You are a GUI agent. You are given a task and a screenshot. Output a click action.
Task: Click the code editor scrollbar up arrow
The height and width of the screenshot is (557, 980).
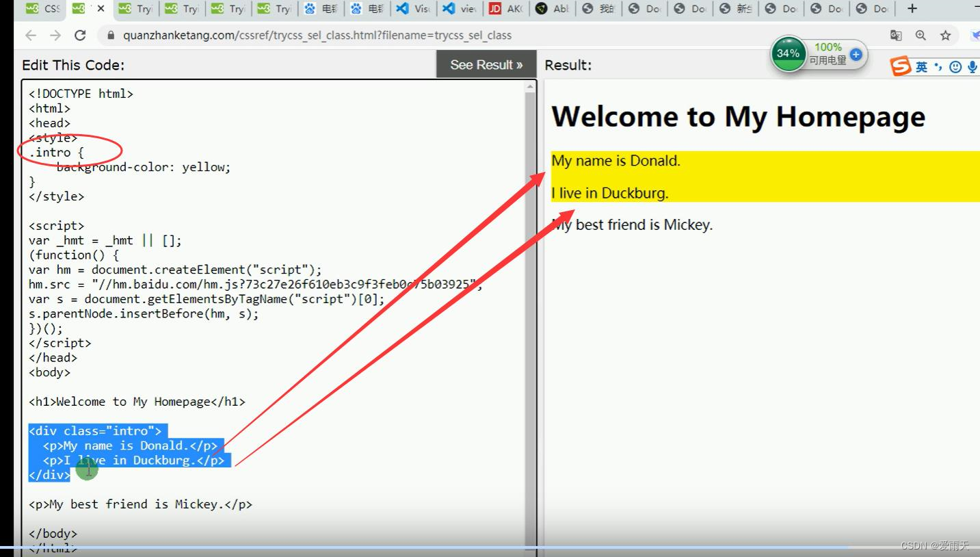tap(530, 86)
